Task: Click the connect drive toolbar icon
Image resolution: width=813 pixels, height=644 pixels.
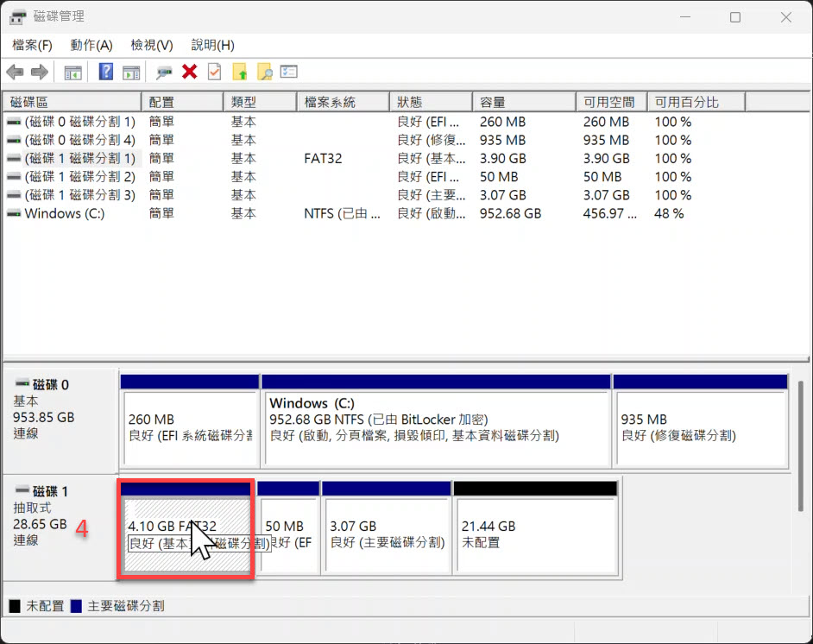Action: (x=164, y=73)
